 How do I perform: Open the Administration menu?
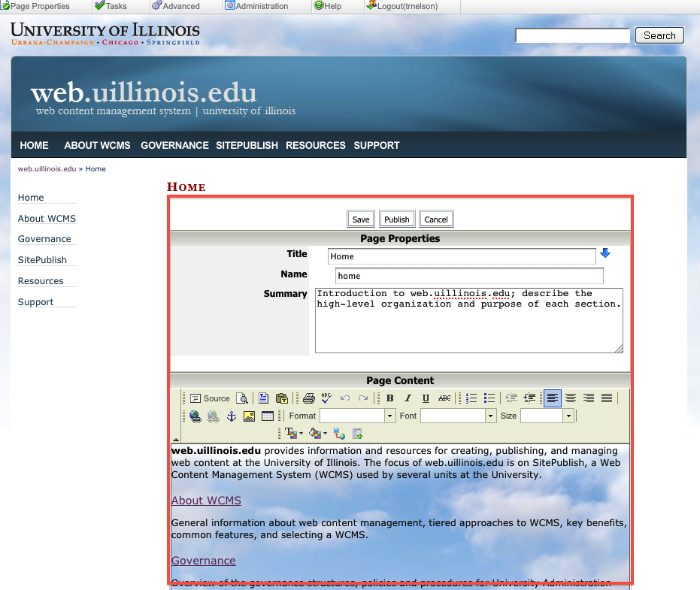256,6
